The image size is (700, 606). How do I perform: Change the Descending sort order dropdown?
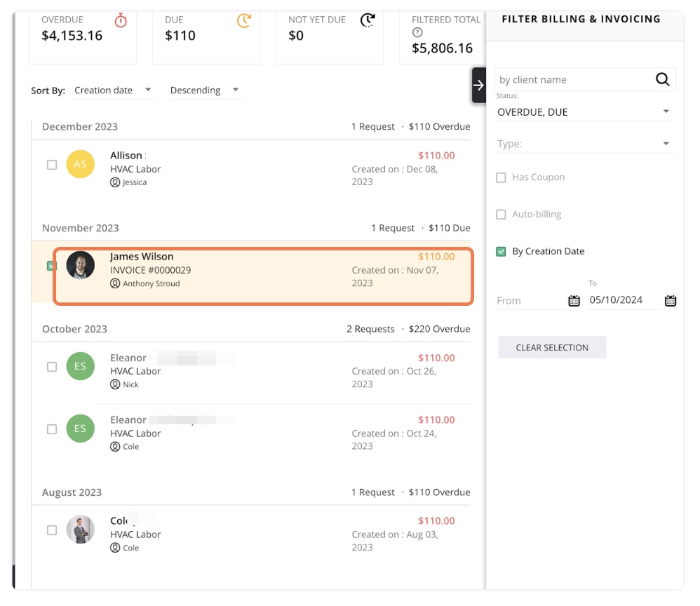click(205, 90)
